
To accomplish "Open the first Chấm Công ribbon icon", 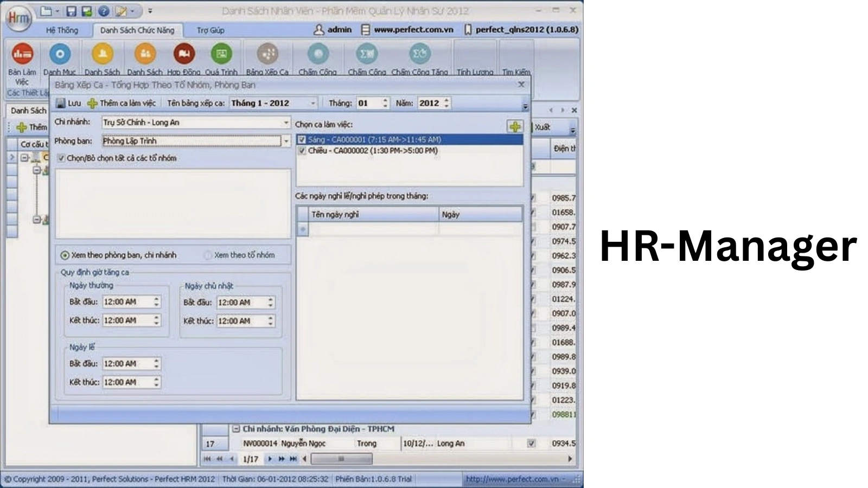I will coord(317,54).
